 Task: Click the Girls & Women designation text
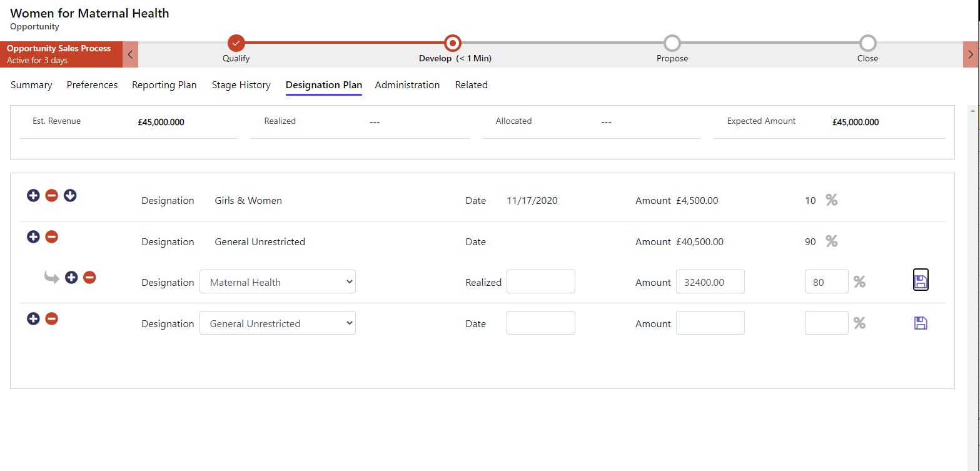[248, 201]
